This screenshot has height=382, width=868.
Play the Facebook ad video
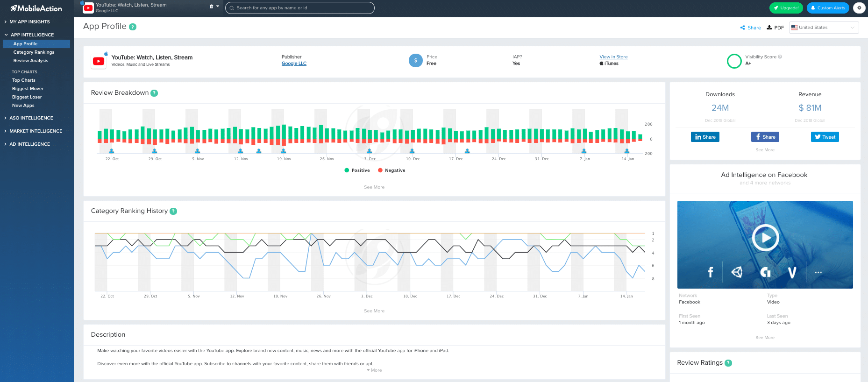[x=765, y=238]
